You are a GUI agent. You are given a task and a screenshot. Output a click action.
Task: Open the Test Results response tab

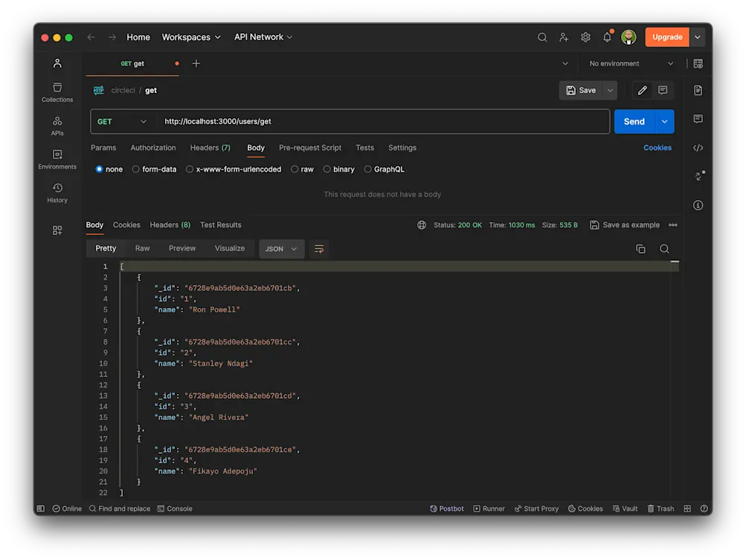(220, 225)
